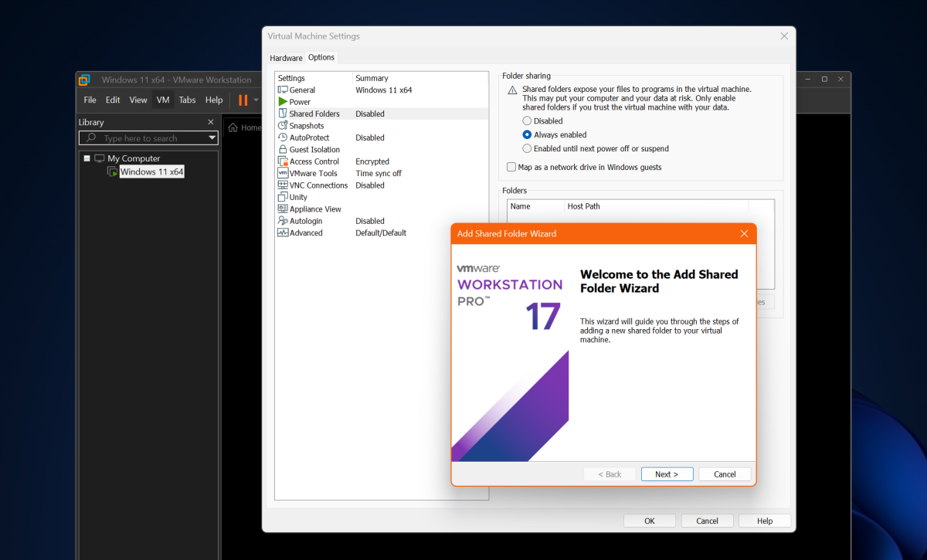927x560 pixels.
Task: Open the Autologin settings icon
Action: click(283, 220)
